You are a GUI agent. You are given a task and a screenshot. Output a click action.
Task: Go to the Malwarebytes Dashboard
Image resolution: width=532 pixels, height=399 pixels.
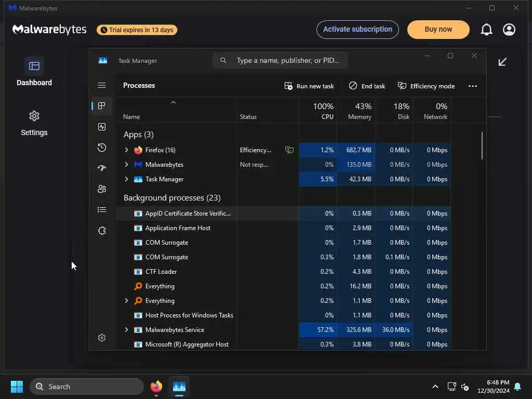[34, 72]
